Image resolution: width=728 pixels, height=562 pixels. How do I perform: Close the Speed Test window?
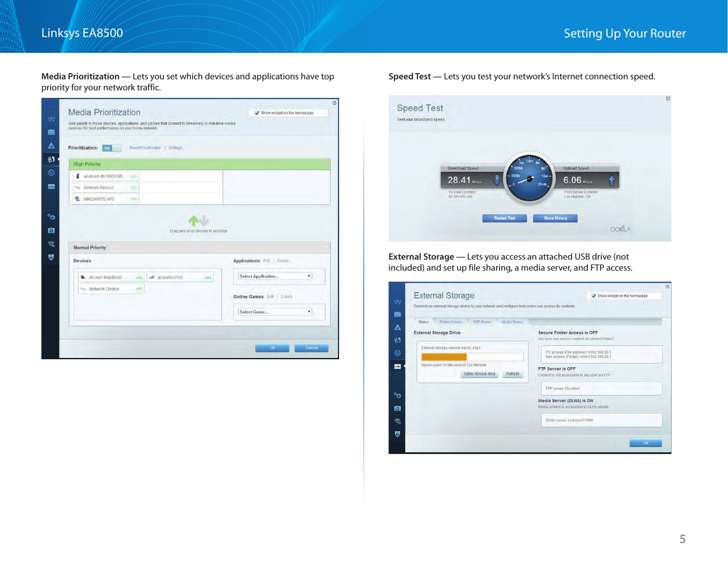click(668, 99)
